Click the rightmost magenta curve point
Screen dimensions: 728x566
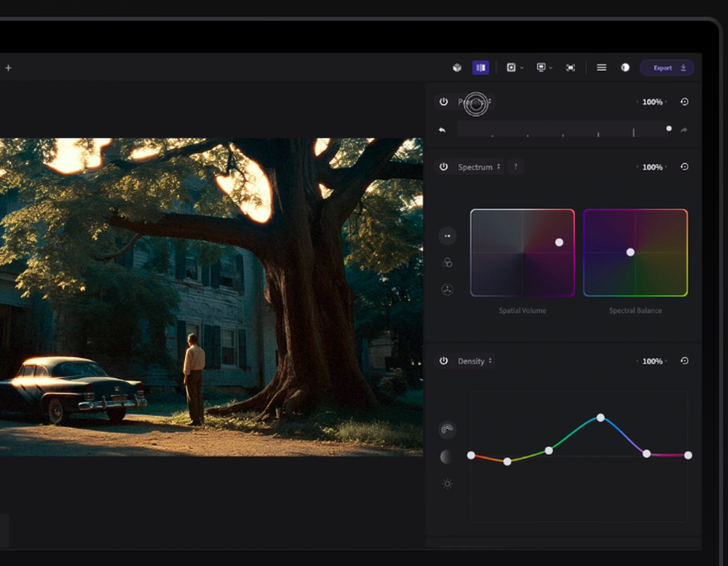coord(688,455)
